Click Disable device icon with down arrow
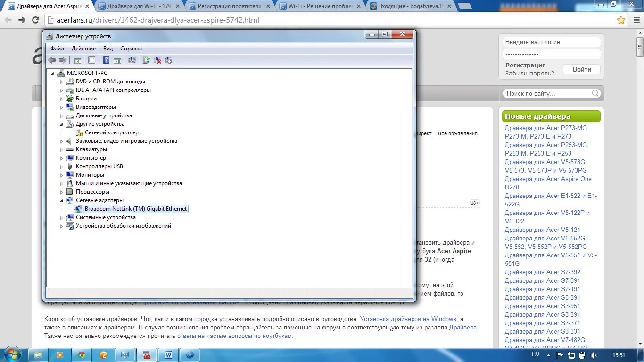 coord(168,60)
